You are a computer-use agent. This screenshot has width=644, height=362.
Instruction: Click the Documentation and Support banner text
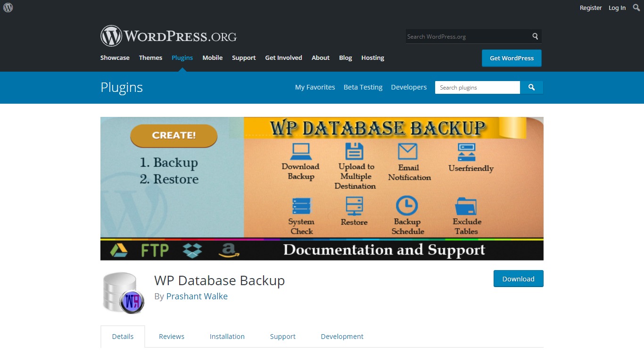[384, 250]
